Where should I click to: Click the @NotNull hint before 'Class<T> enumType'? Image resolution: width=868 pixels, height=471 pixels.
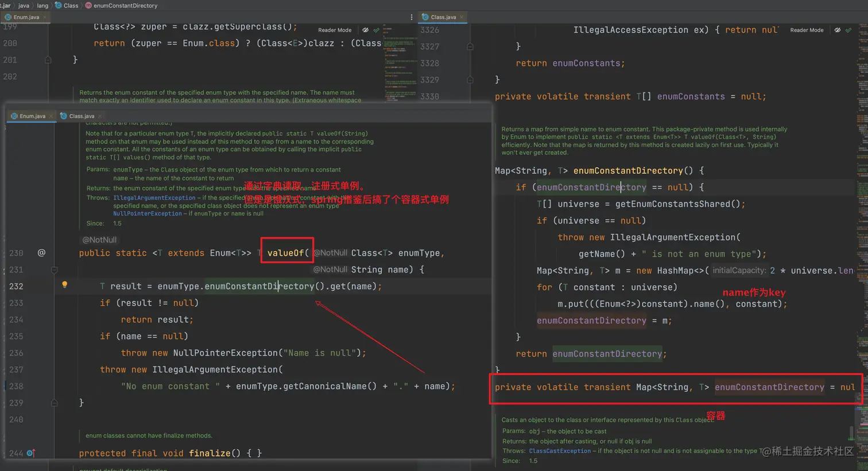(331, 253)
